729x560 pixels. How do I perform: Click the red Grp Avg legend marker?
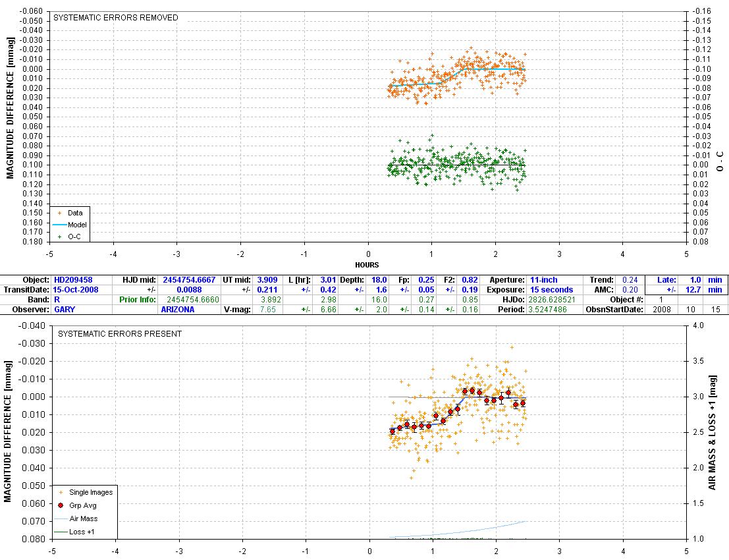pyautogui.click(x=61, y=505)
